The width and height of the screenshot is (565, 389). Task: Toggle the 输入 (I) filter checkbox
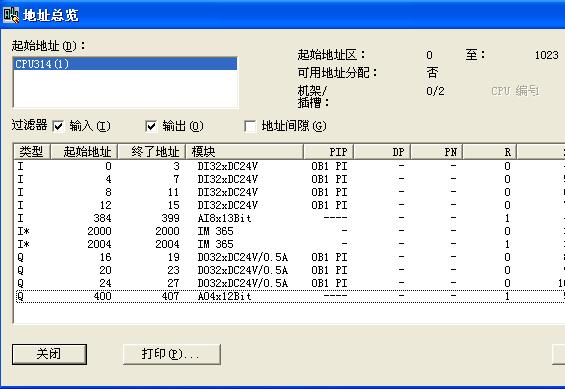click(58, 126)
